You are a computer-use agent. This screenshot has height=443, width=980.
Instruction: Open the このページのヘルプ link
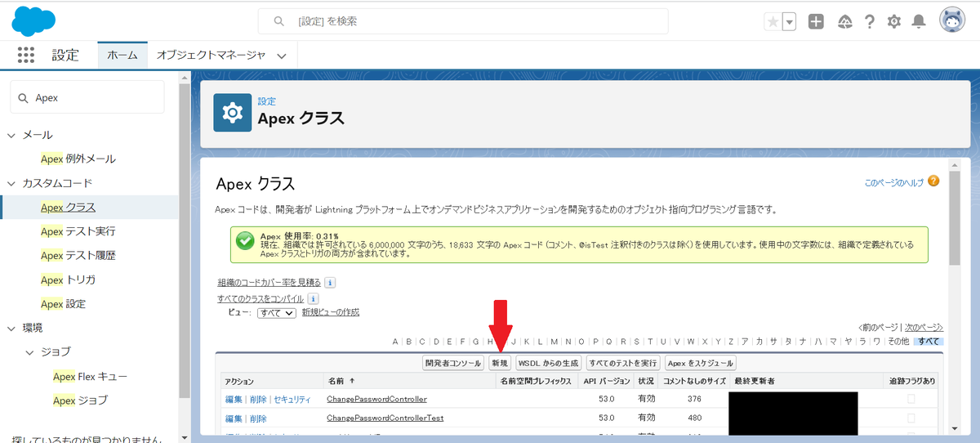[893, 182]
